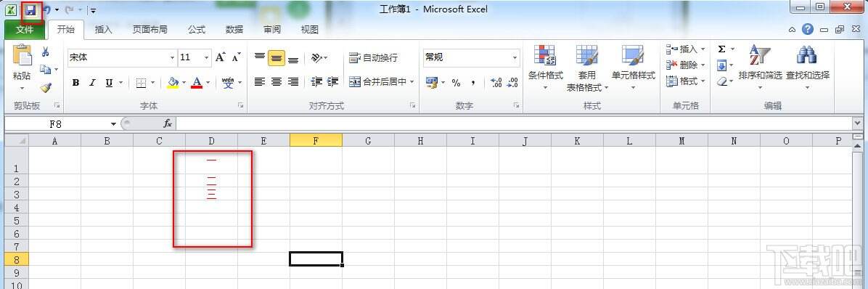Toggle align text right
The image size is (868, 289).
tap(293, 82)
